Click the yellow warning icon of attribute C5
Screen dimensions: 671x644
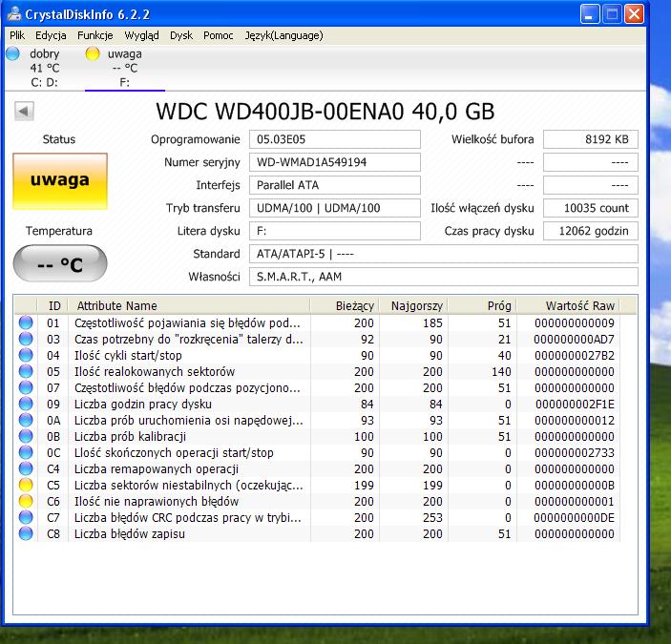(x=26, y=485)
